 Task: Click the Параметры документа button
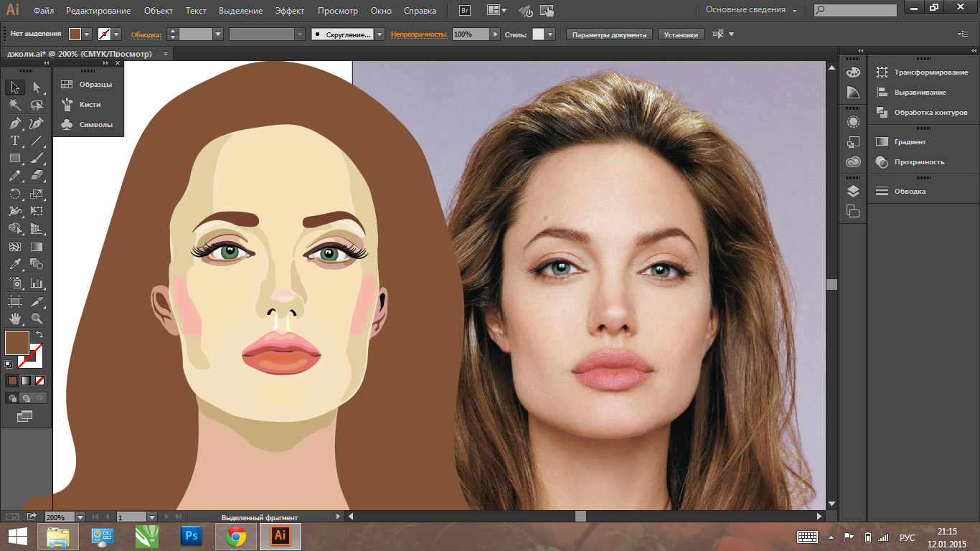click(x=609, y=34)
